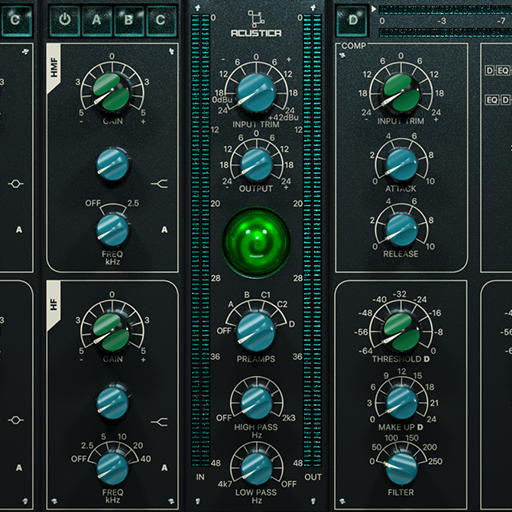Viewport: 512px width, 512px height.
Task: Click the RELEASE knob
Action: tap(401, 230)
